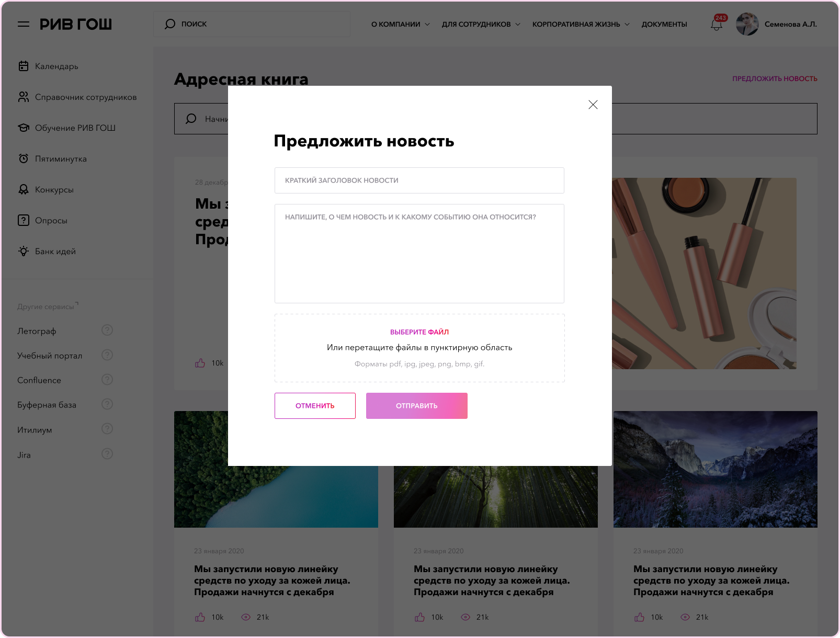840x638 pixels.
Task: Click ПРЕДЛОЖИТЬ НОВОСТЬ link on the page
Action: coord(775,78)
